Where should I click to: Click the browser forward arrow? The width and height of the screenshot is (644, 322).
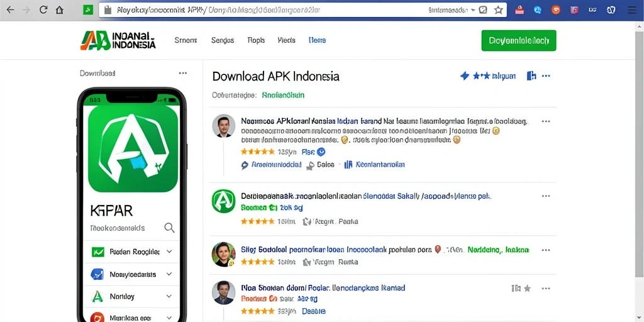26,10
